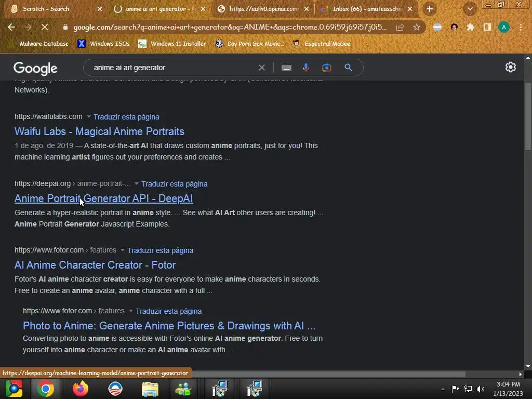Translate the Waifu Labs page
The height and width of the screenshot is (399, 532).
[126, 117]
